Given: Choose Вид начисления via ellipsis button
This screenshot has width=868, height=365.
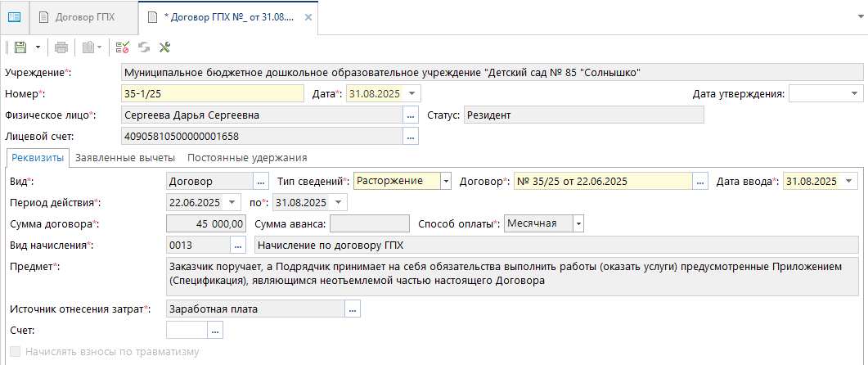Looking at the screenshot, I should coord(237,245).
